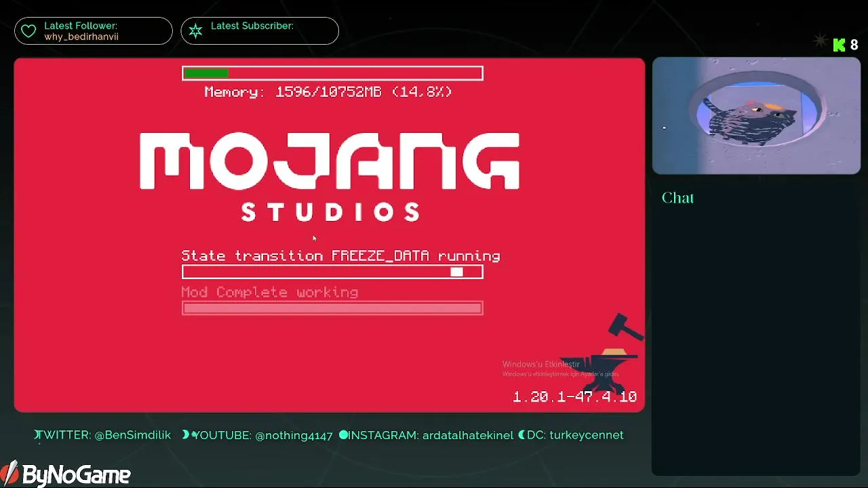This screenshot has height=488, width=868.
Task: Click the Mod Complete working text
Action: point(270,292)
